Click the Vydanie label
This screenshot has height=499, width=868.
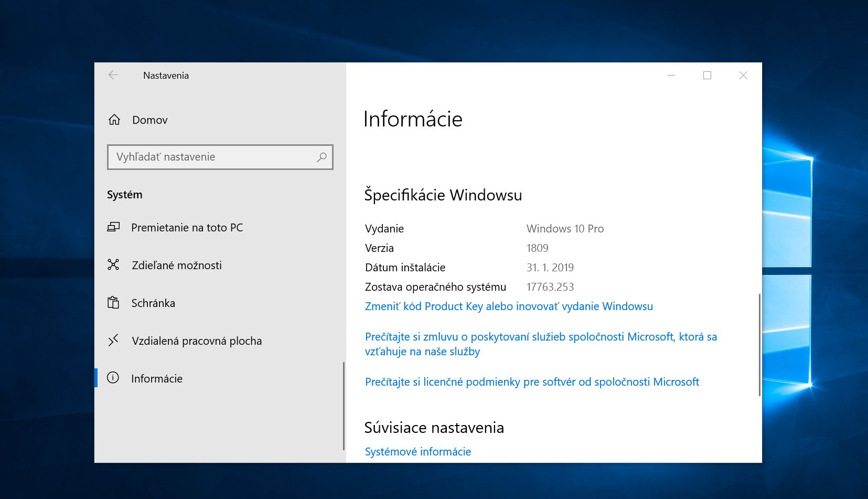pos(384,229)
